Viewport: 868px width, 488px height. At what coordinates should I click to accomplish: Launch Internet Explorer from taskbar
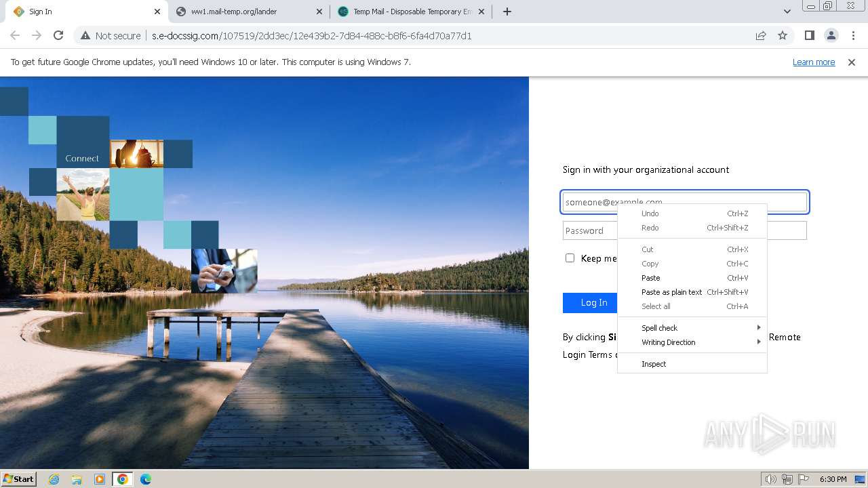[x=54, y=479]
